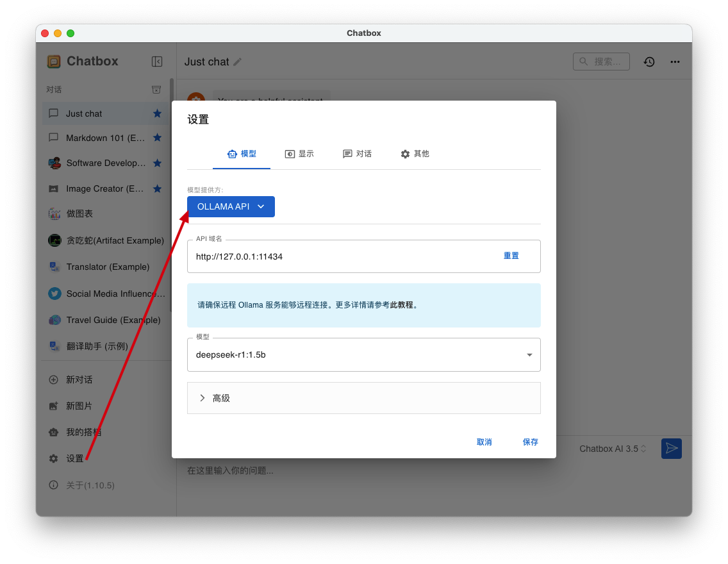
Task: Click the 设置 gear icon in sidebar
Action: 54,458
